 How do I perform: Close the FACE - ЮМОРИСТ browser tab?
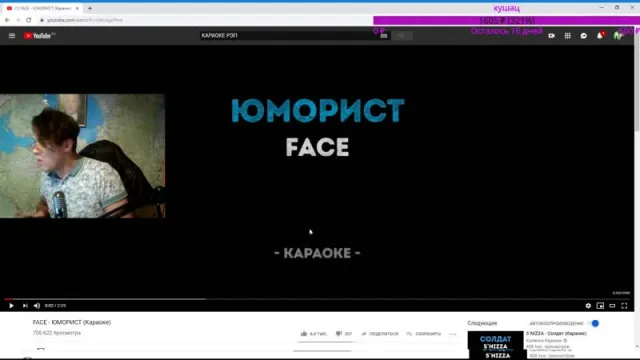77,8
